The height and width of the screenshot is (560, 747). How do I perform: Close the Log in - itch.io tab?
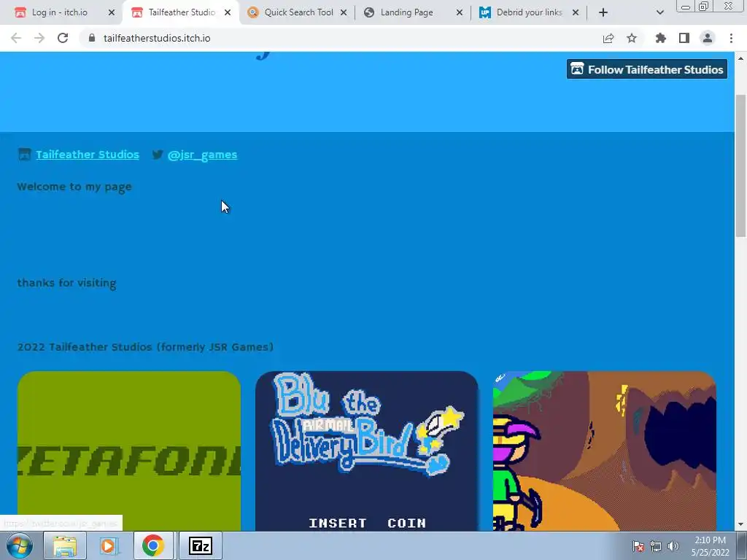click(112, 12)
